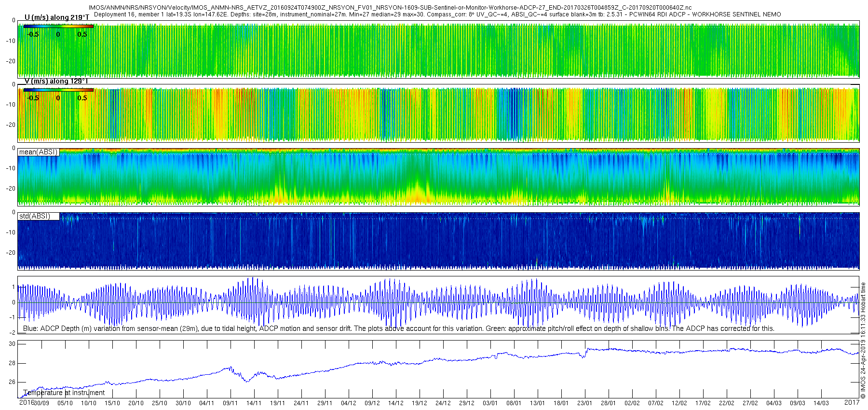Click the 'Deployment 16, member 1' metadata line
868x410 pixels.
tap(437, 14)
